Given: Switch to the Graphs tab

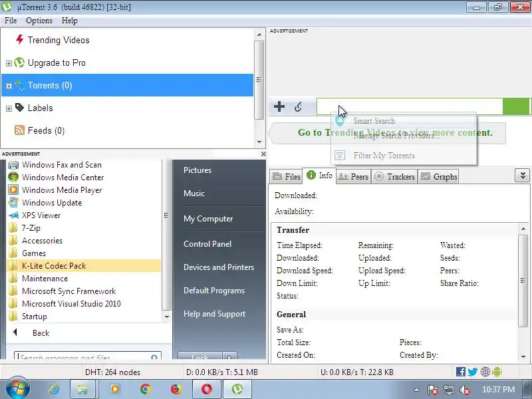Looking at the screenshot, I should tap(438, 176).
